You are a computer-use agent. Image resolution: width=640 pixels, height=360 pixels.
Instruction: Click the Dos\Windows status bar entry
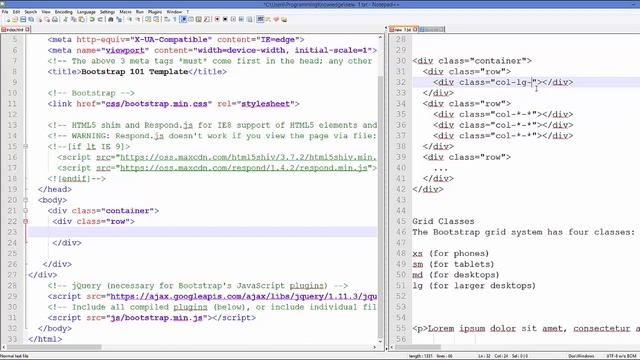pos(581,356)
